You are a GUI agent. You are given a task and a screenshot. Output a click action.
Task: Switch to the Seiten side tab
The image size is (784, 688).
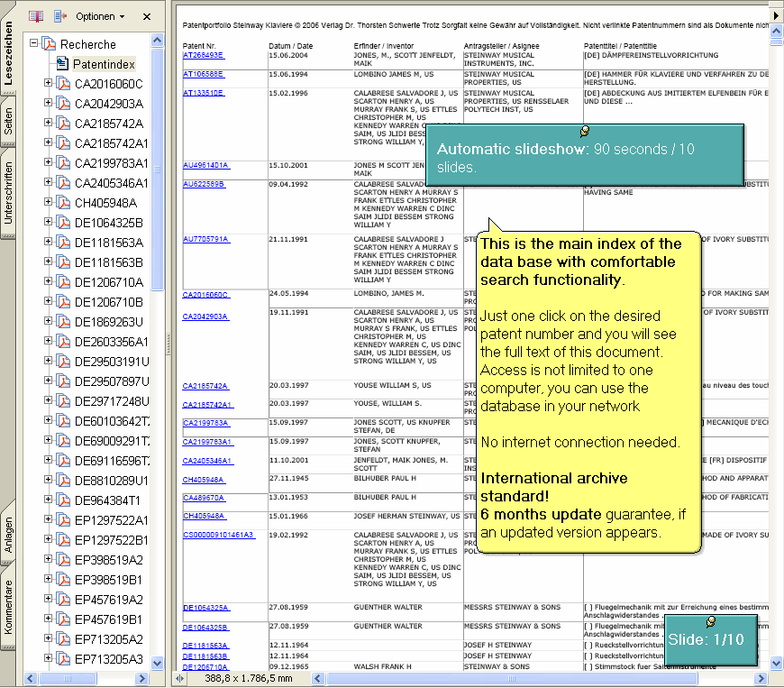coord(8,119)
